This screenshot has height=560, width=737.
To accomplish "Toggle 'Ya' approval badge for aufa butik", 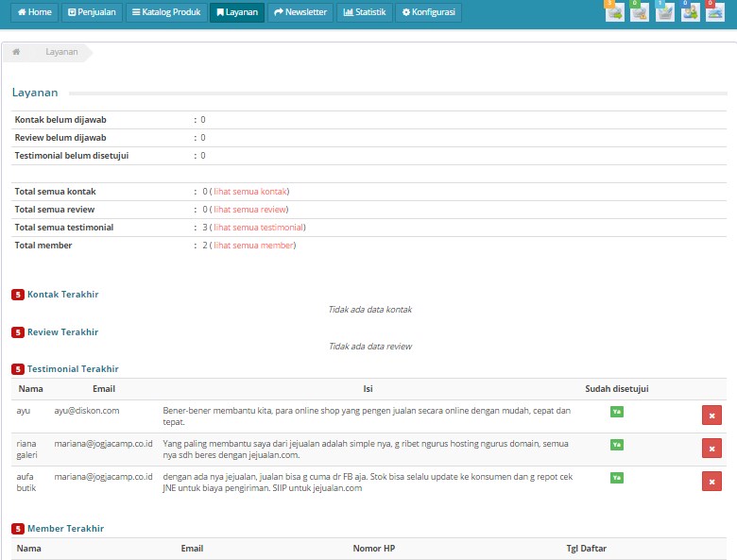I will pyautogui.click(x=616, y=478).
